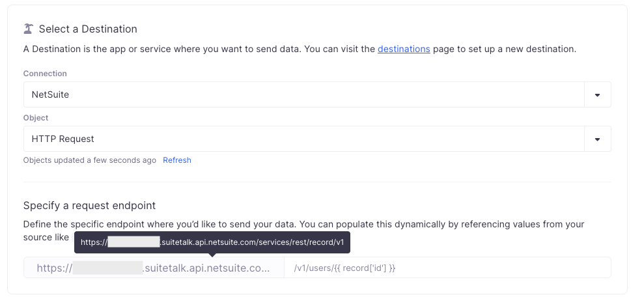Viewport: 644px width, 299px height.
Task: Click the Specify a request endpoint heading
Action: [x=89, y=205]
